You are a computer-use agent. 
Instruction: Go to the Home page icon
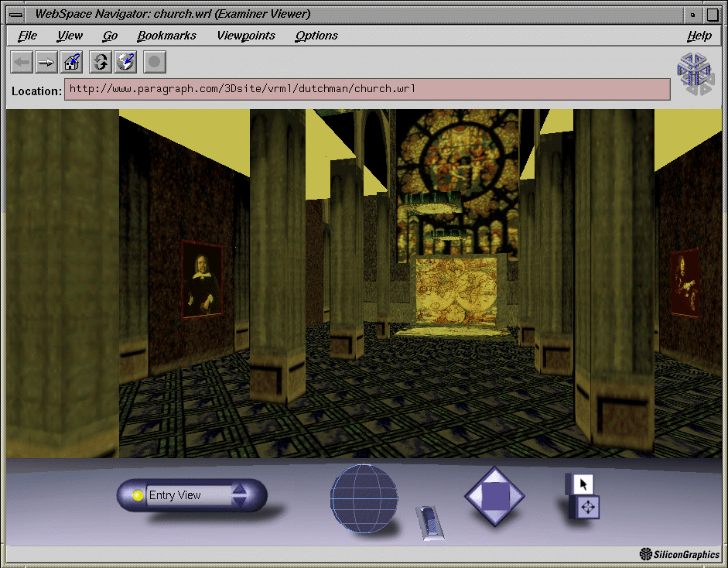(x=71, y=62)
